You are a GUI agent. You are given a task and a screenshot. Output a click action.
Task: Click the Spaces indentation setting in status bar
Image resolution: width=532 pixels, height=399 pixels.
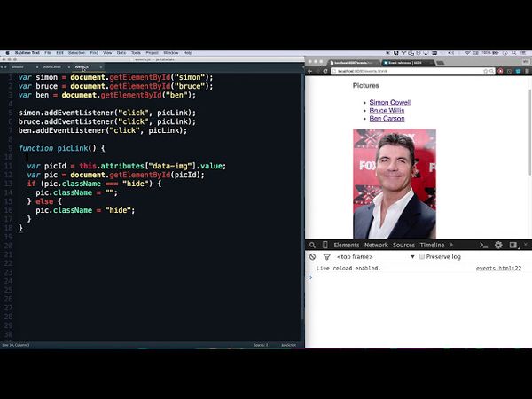pyautogui.click(x=261, y=345)
